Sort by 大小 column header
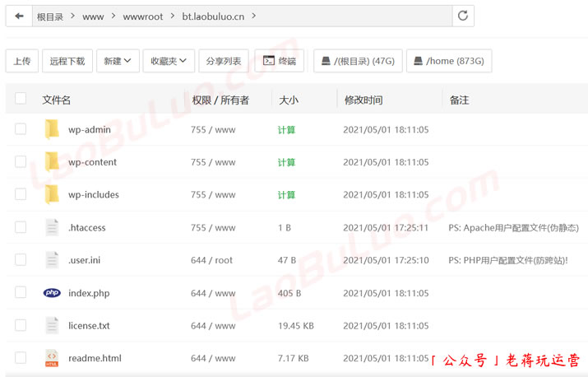 tap(289, 100)
